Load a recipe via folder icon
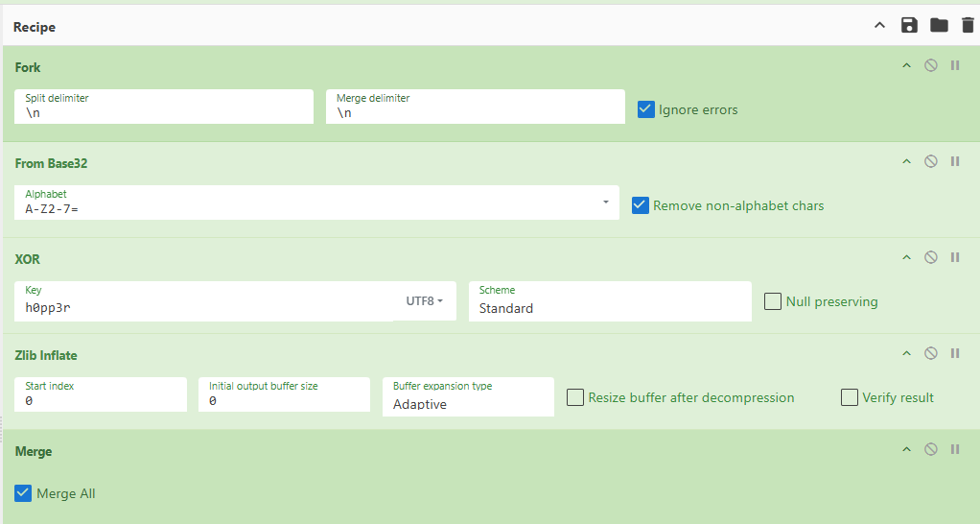 click(939, 26)
